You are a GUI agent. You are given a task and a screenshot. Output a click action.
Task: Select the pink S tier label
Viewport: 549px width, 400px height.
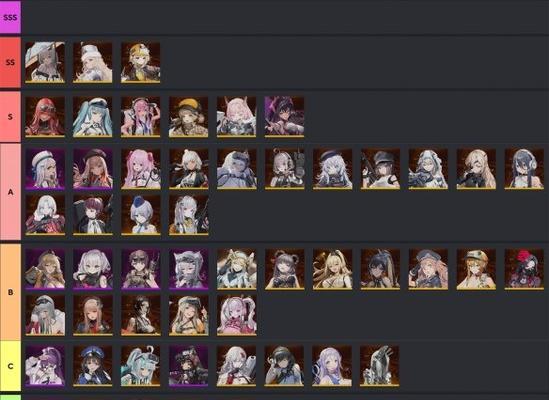click(10, 117)
